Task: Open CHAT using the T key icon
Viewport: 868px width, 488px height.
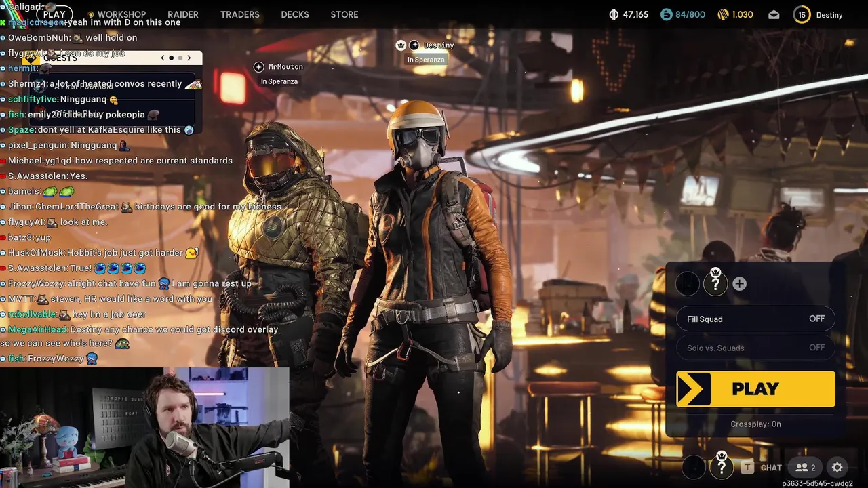Action: pos(747,467)
